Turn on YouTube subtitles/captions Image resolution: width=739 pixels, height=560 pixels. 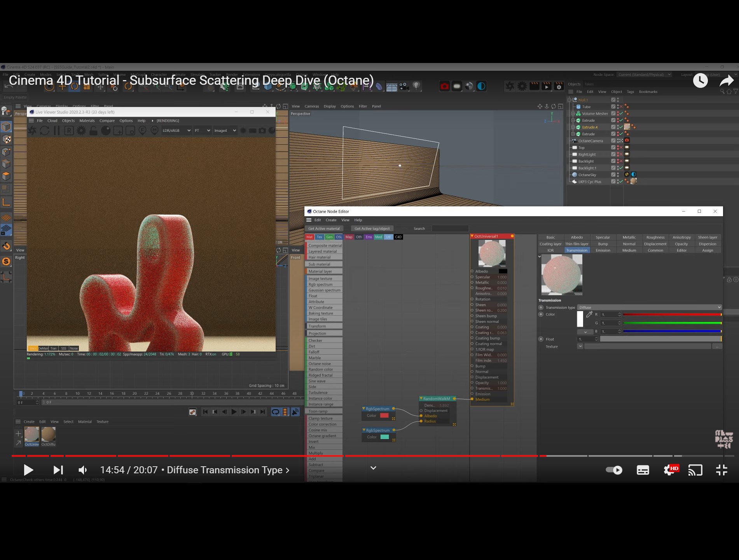point(643,470)
